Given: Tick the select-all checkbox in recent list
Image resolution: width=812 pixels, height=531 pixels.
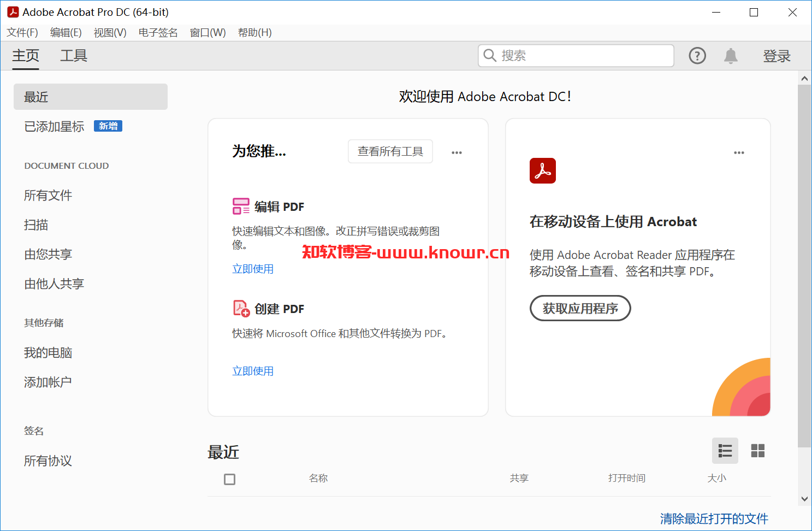Looking at the screenshot, I should pos(230,479).
